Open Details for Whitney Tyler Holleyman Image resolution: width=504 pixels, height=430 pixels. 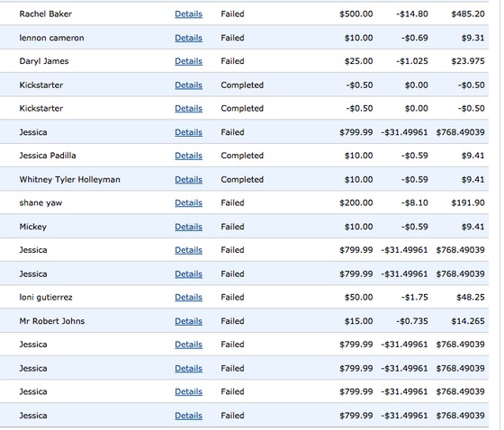point(189,180)
